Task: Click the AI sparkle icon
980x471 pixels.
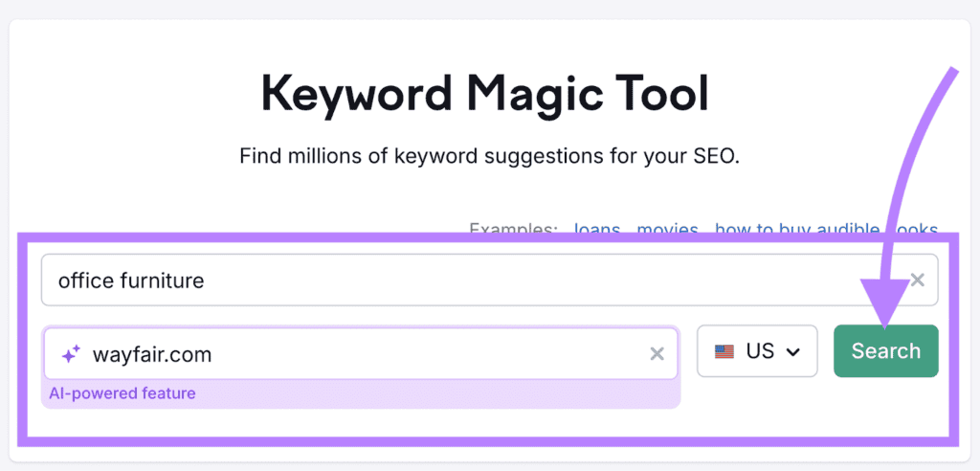Action: pyautogui.click(x=71, y=354)
